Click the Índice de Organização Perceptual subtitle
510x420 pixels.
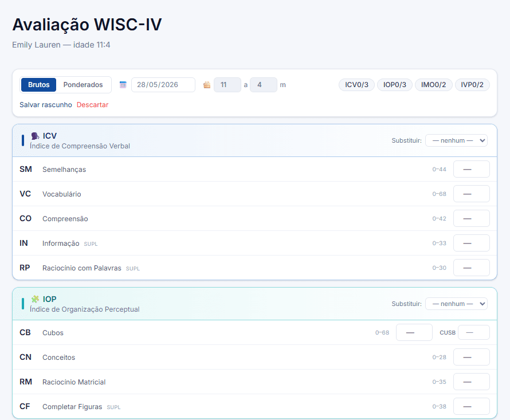tap(85, 309)
